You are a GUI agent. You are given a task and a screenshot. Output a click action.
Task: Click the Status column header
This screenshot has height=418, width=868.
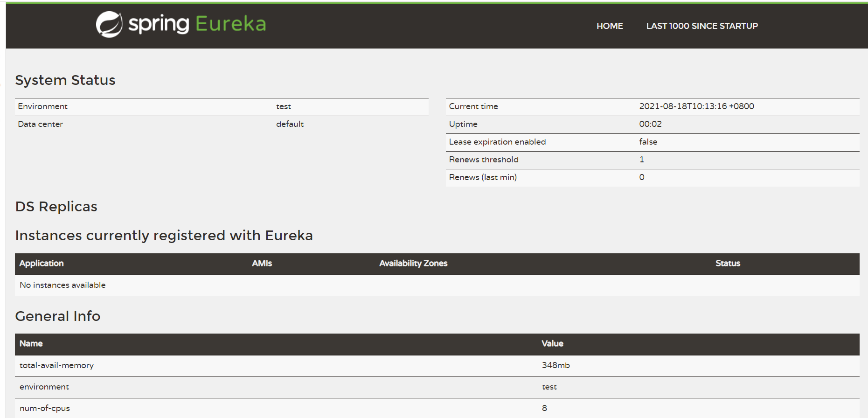coord(728,263)
